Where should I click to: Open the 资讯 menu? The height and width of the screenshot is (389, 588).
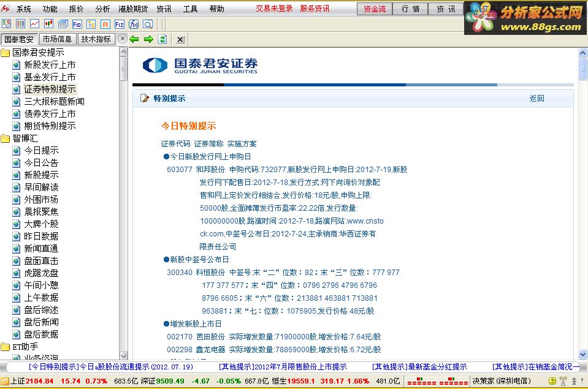point(164,9)
